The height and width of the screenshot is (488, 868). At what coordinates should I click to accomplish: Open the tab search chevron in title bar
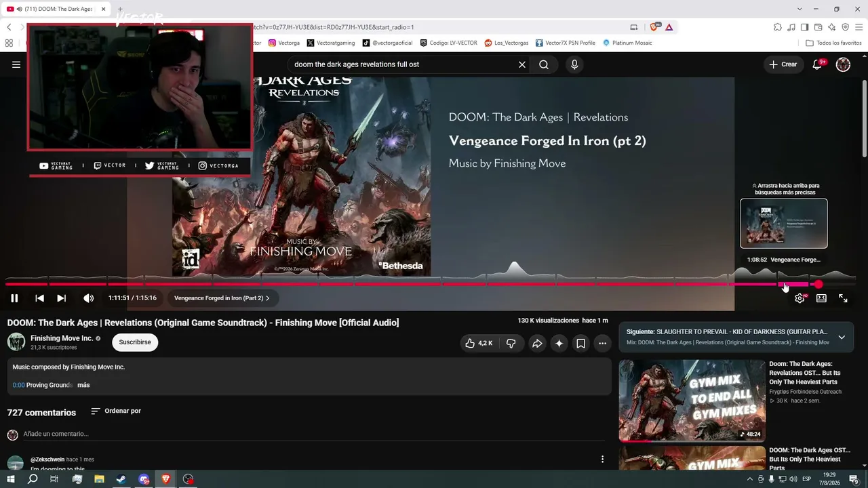[800, 9]
